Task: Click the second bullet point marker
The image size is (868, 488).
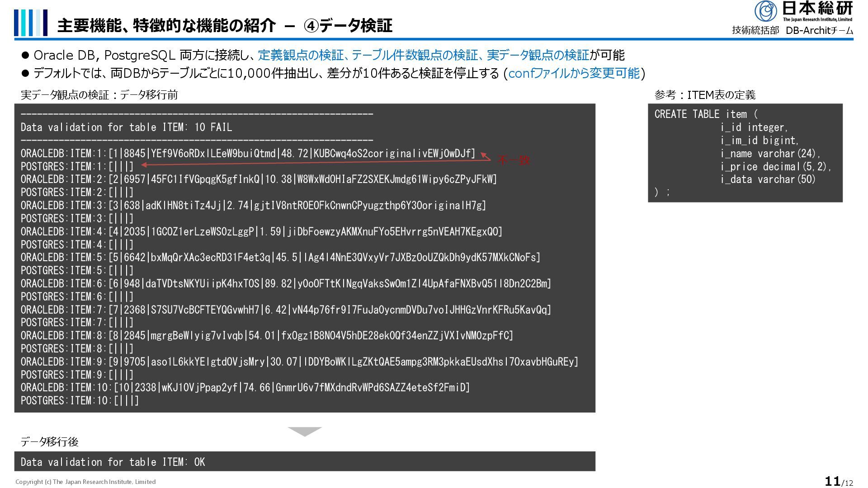Action: 25,73
